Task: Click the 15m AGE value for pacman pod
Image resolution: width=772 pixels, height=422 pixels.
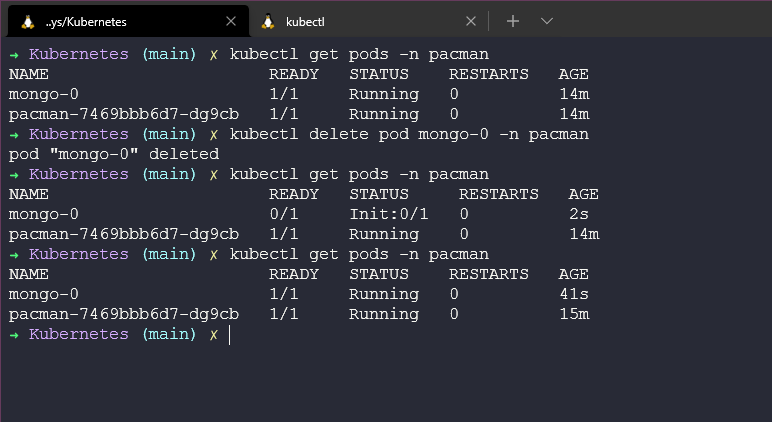Action: point(573,314)
